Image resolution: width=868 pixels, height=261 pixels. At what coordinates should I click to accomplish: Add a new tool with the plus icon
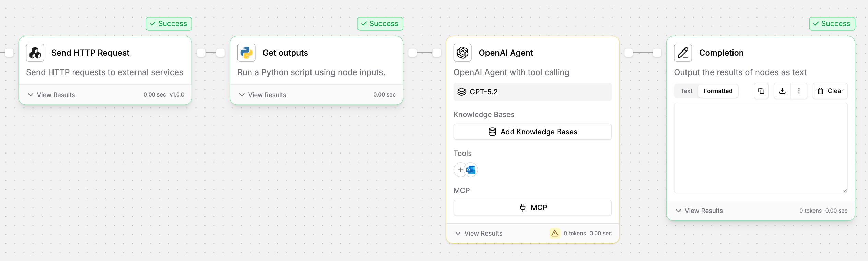click(x=460, y=170)
